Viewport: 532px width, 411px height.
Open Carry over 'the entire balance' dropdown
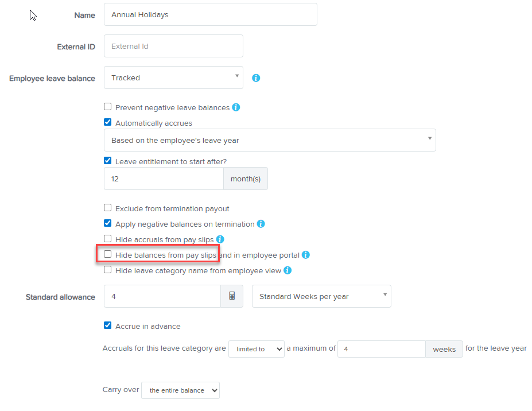pyautogui.click(x=180, y=390)
